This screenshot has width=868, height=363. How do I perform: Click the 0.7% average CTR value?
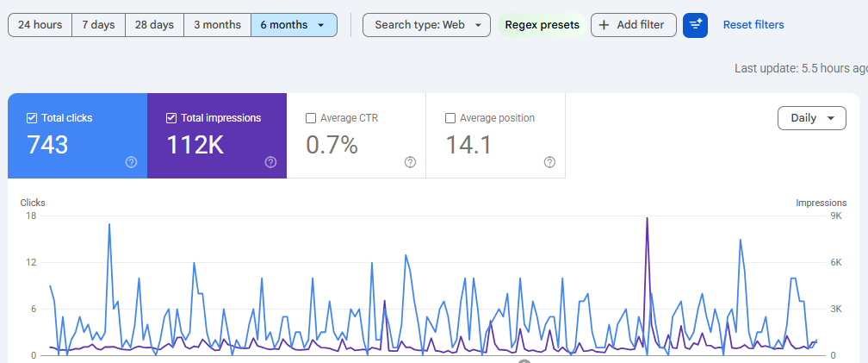point(332,145)
